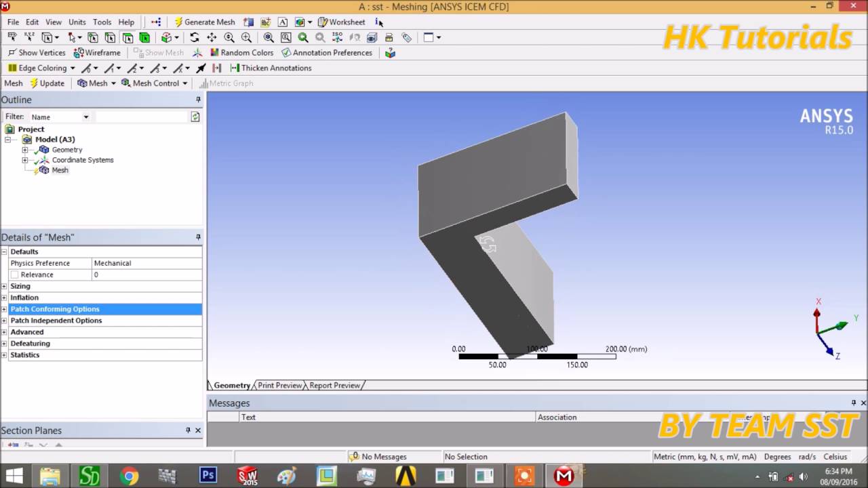The width and height of the screenshot is (868, 488).
Task: Click the rotate view tool icon
Action: [x=194, y=37]
